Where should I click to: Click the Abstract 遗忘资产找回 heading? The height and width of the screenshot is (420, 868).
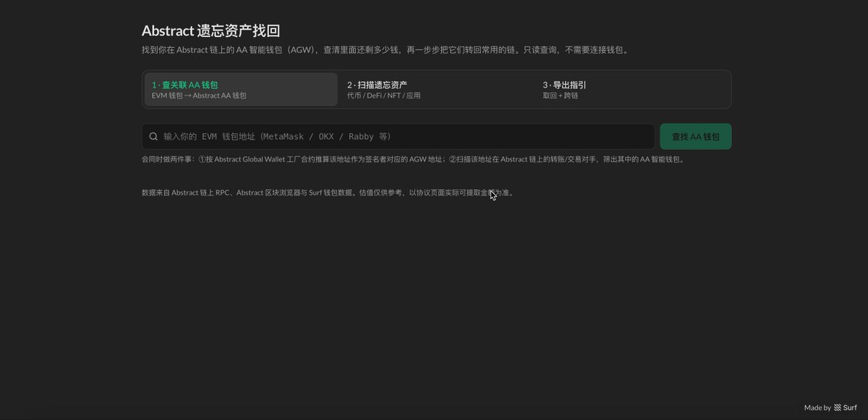click(x=210, y=30)
